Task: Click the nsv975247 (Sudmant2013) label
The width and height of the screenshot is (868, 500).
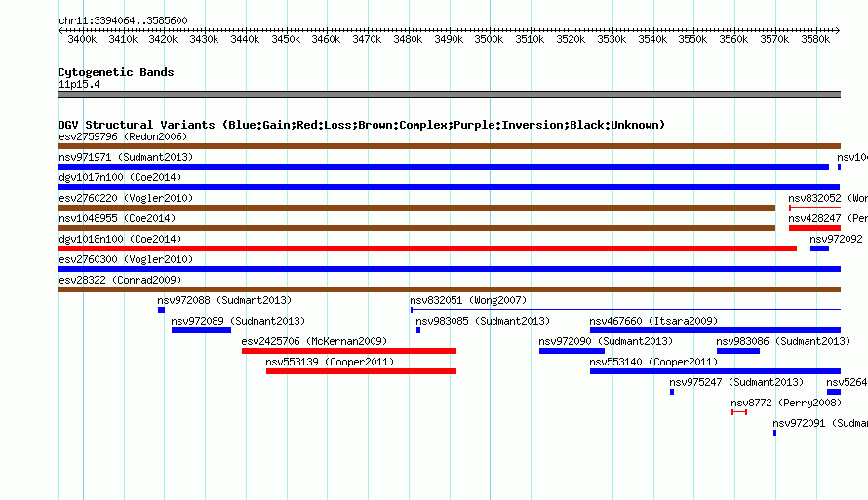Action: [x=736, y=382]
